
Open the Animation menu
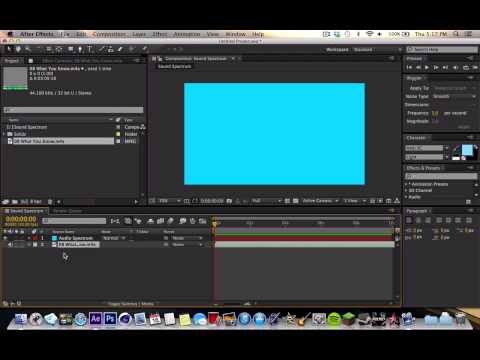(x=187, y=34)
